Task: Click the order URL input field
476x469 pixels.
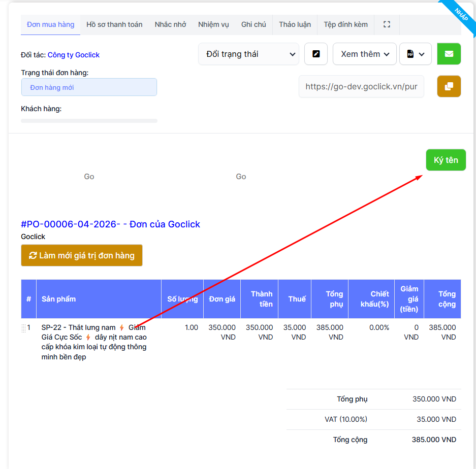Action: coord(361,86)
